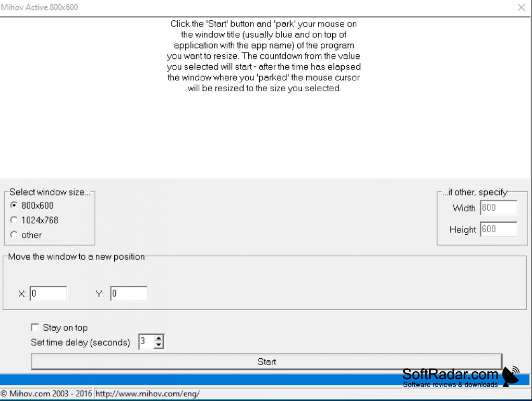This screenshot has width=532, height=401.
Task: Close the Mihov Active 800x600 window
Action: tap(522, 7)
